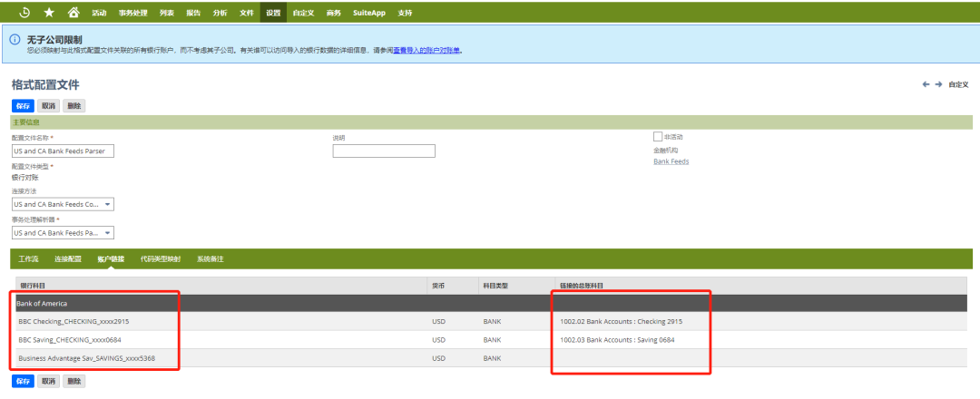The height and width of the screenshot is (399, 980).
Task: Expand the 事务处理解析器 dropdown
Action: (x=64, y=233)
